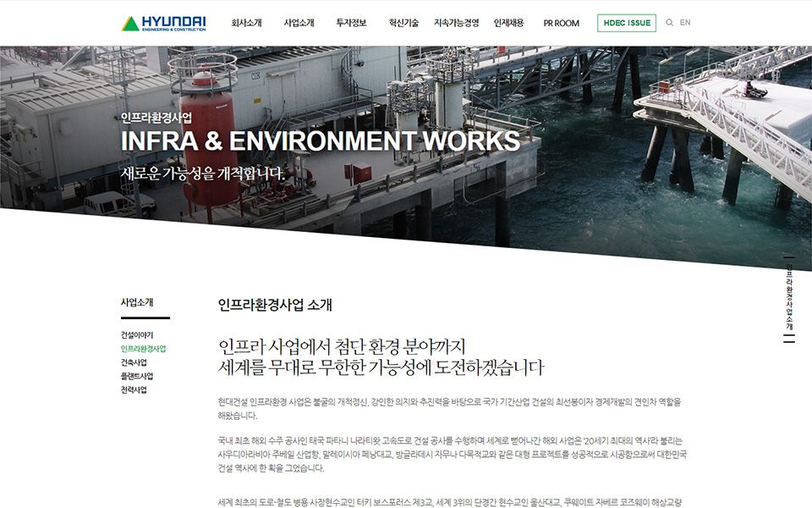Open 건설이야기 in the sidebar
This screenshot has width=812, height=508.
[x=137, y=335]
